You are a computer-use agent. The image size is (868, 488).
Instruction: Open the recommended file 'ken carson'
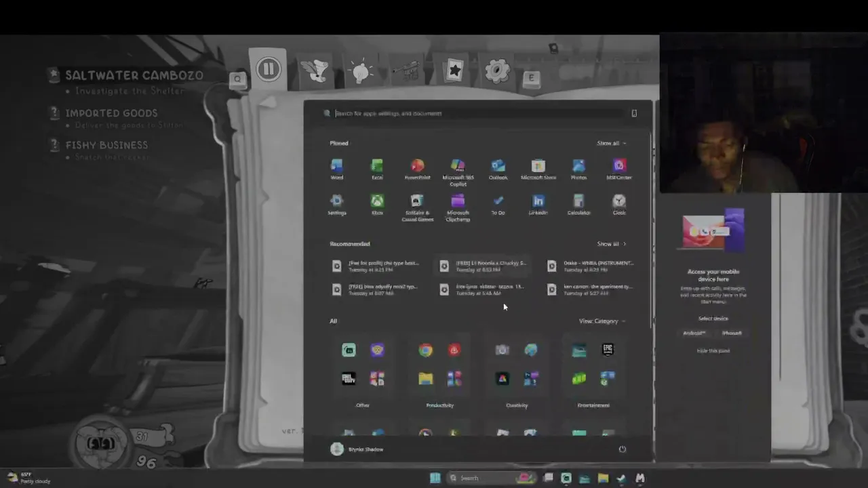click(x=591, y=289)
